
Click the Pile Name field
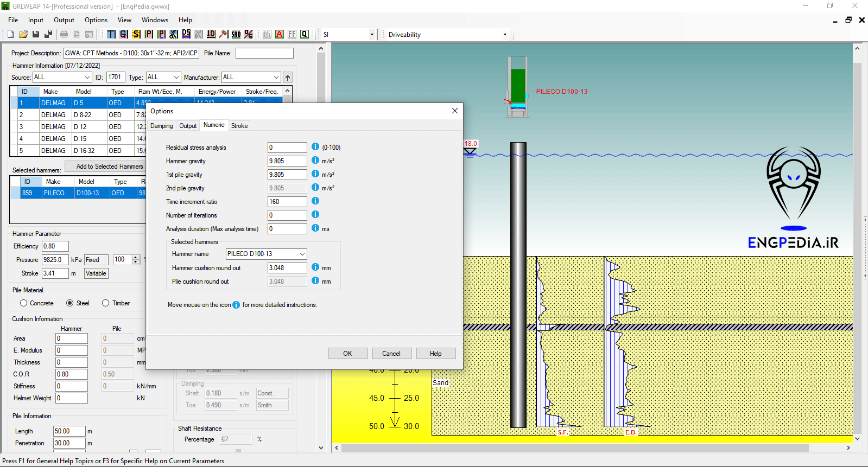coord(264,53)
